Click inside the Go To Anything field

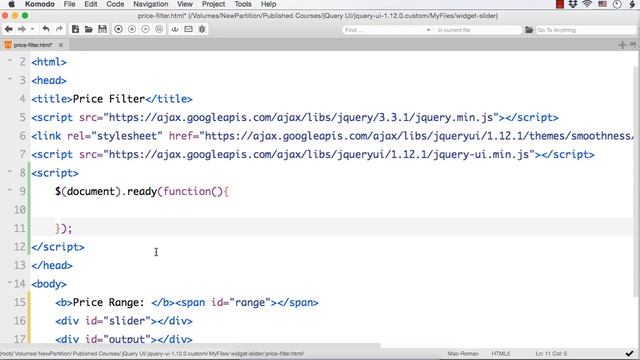585,30
